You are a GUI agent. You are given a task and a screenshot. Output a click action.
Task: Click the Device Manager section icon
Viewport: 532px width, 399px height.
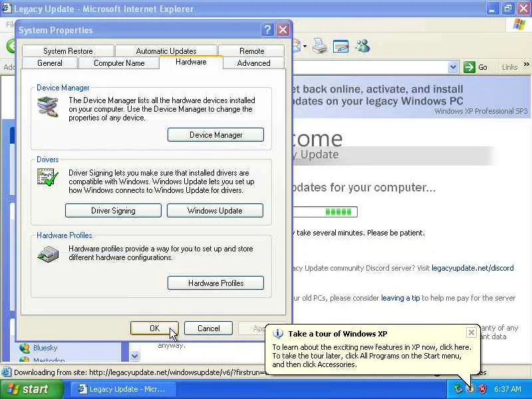click(x=47, y=106)
